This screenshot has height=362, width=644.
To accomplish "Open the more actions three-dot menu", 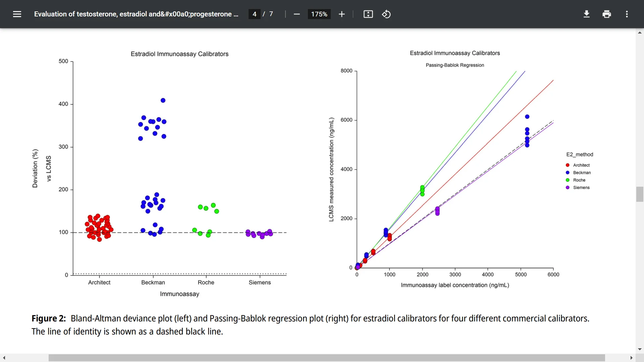I will (627, 14).
